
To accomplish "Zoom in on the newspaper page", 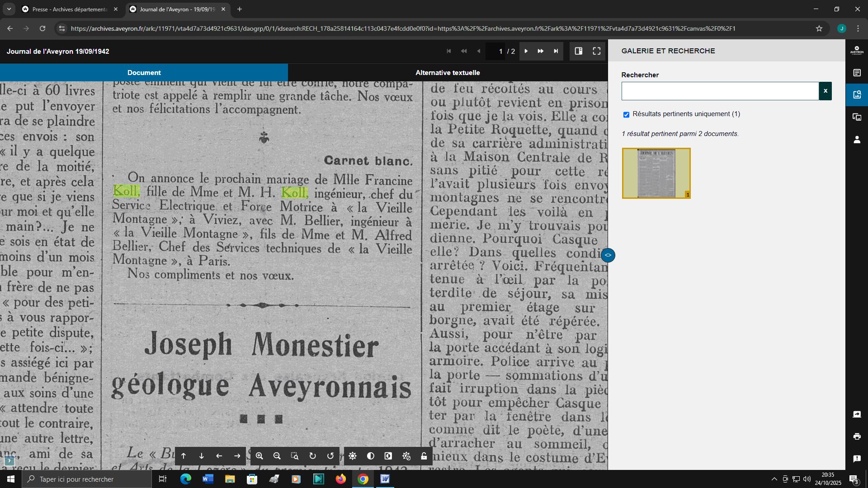I will 259,456.
